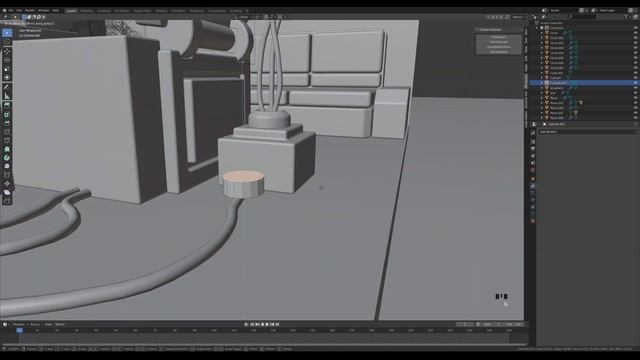Open the outliner filter dropdown
This screenshot has width=640, height=360.
point(627,17)
